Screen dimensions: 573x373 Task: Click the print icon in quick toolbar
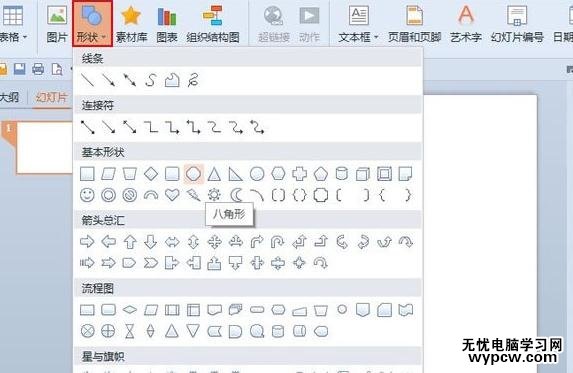pyautogui.click(x=38, y=69)
